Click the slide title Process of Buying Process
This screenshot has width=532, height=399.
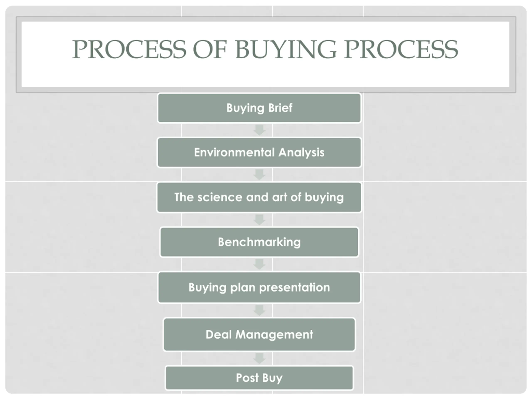click(265, 49)
